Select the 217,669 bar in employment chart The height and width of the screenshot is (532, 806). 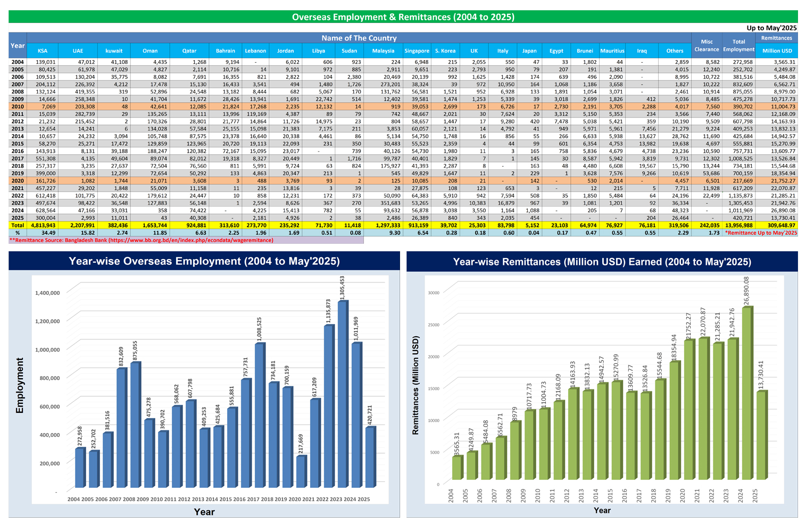(x=301, y=471)
